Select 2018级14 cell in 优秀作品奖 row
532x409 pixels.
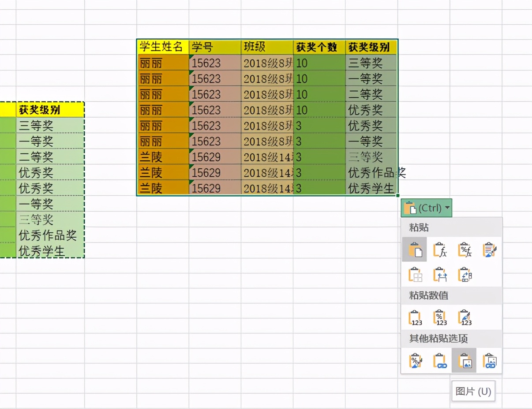coord(267,172)
